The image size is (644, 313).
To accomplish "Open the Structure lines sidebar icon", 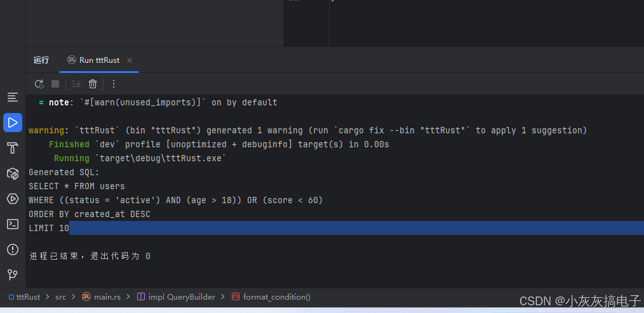I will [x=13, y=97].
